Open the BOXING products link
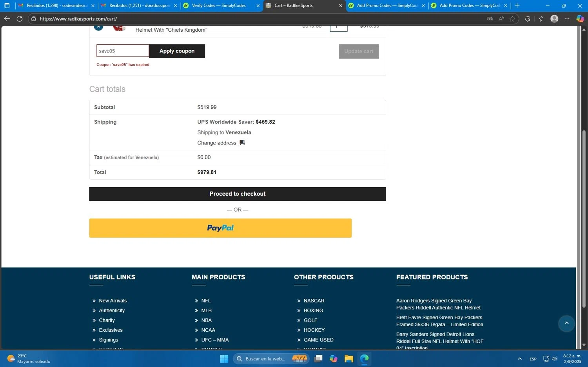The width and height of the screenshot is (588, 367). click(313, 311)
